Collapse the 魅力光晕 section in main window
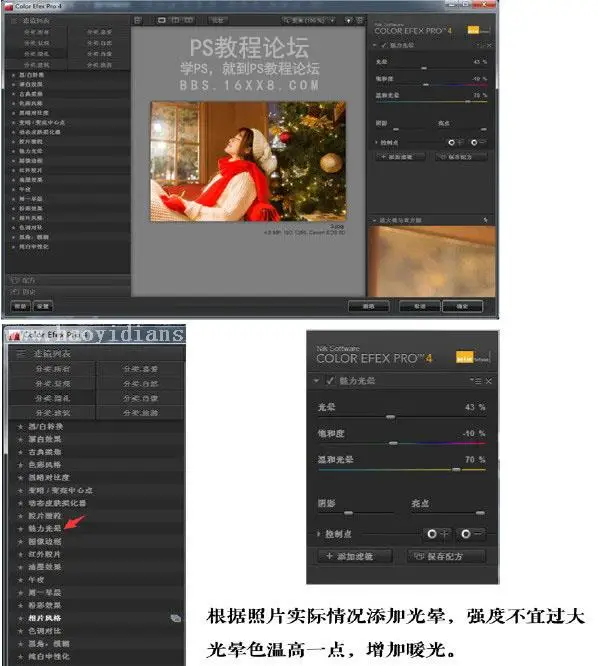Screen dimensions: 598x666 [375, 45]
